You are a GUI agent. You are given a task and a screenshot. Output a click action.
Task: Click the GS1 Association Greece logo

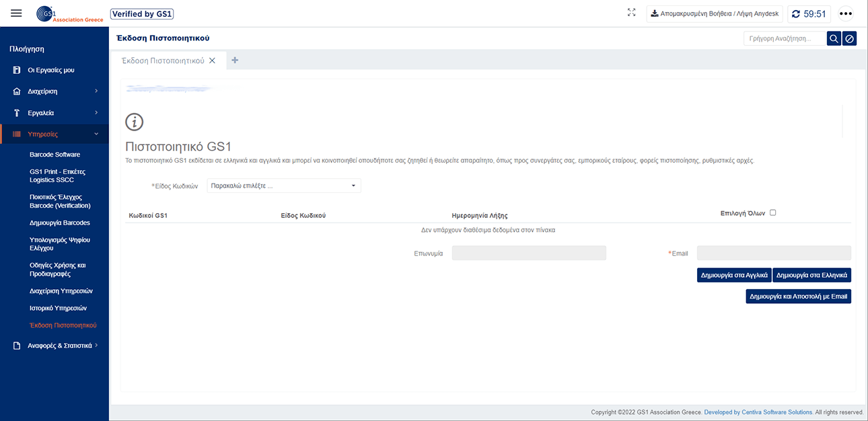[69, 13]
